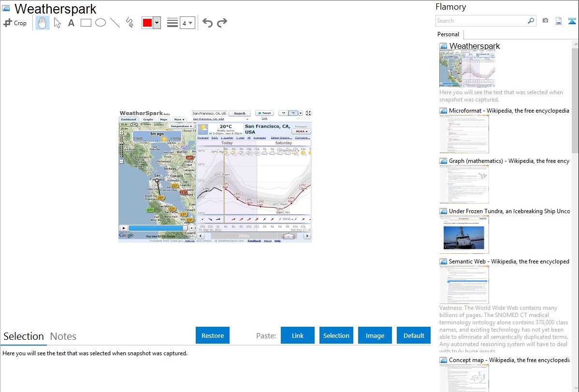Viewport: 579px width, 392px height.
Task: Click the Semantic Web entry browser icon
Action: click(x=443, y=261)
